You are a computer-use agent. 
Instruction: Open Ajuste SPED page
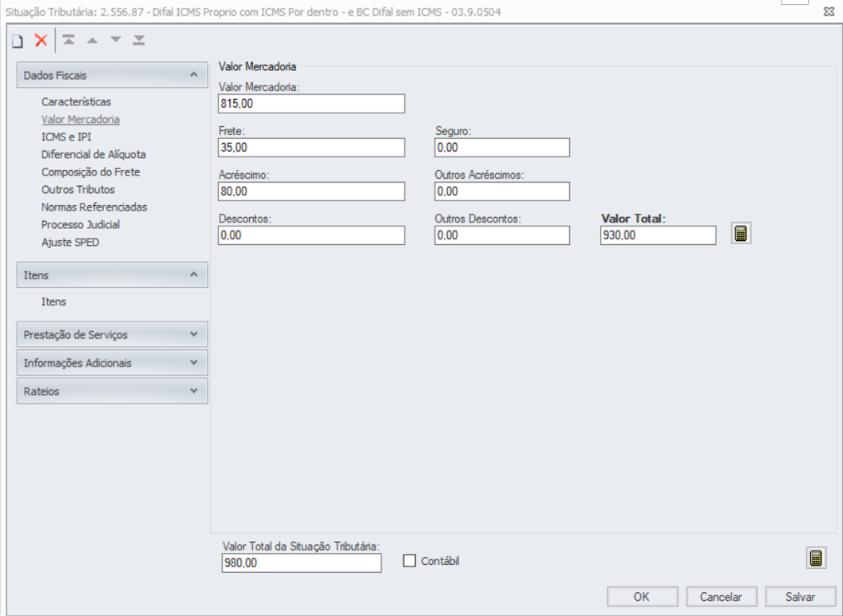click(70, 242)
